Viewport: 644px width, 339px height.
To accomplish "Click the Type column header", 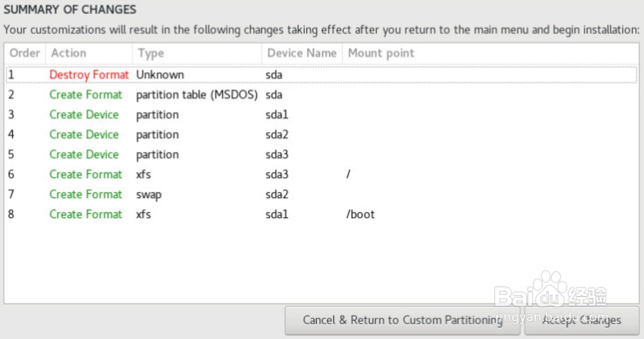I will click(151, 53).
